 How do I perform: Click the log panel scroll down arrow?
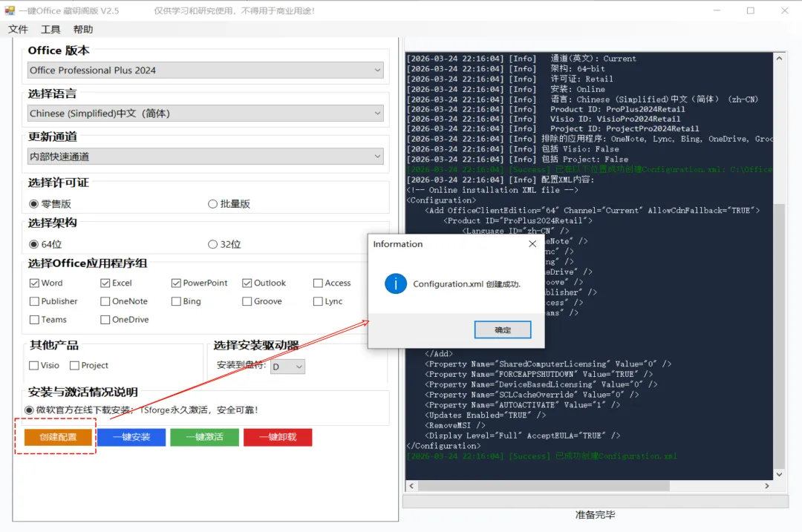(x=779, y=474)
